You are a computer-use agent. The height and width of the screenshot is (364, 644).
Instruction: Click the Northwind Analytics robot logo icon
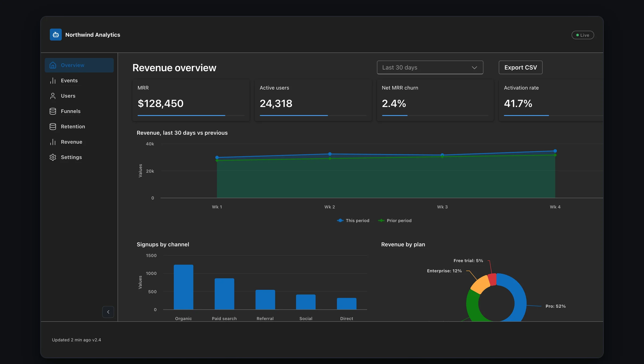pyautogui.click(x=56, y=35)
